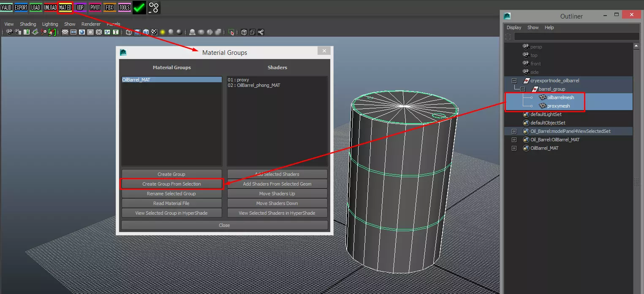
Task: Toggle use all lights yellow bulb icon
Action: coord(163,32)
